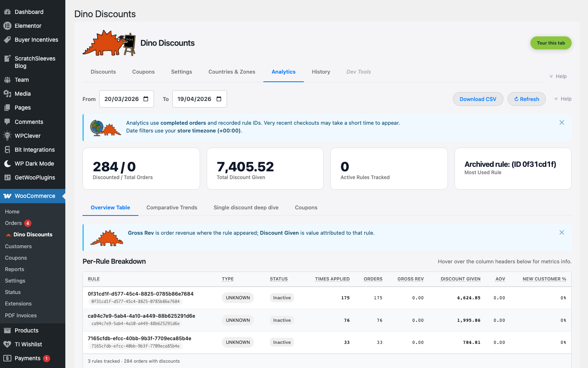588x368 pixels.
Task: Click the Bit Integrations icon
Action: tap(7, 150)
